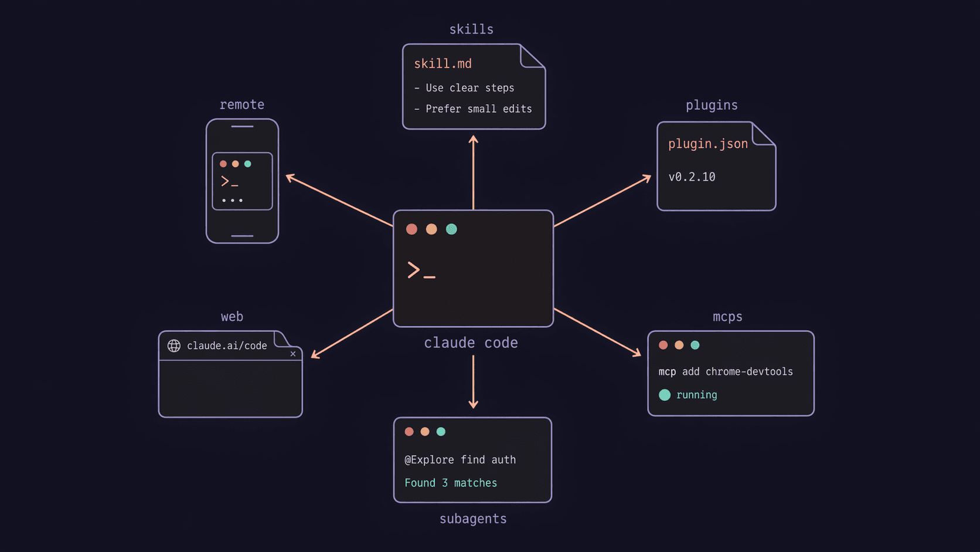Click the web label
The width and height of the screenshot is (980, 552).
tap(232, 317)
